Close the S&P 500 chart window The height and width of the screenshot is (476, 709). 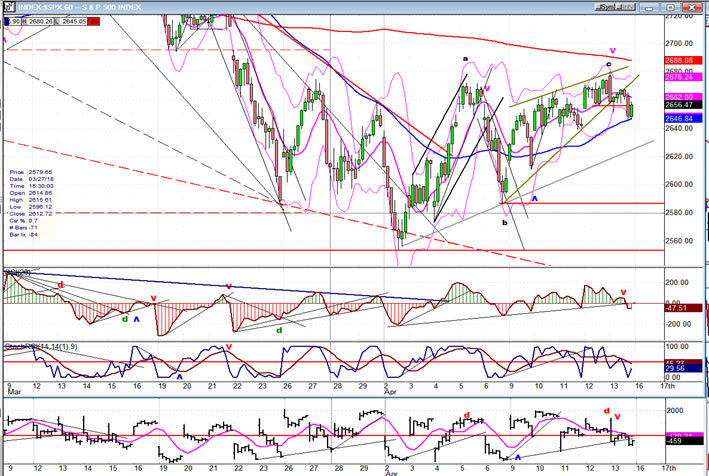coord(692,8)
